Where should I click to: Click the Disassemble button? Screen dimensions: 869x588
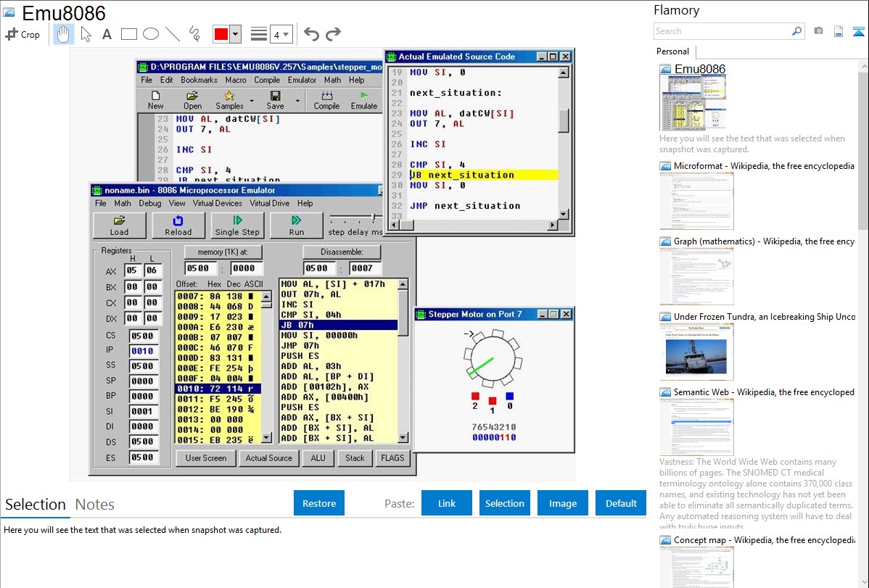point(342,252)
